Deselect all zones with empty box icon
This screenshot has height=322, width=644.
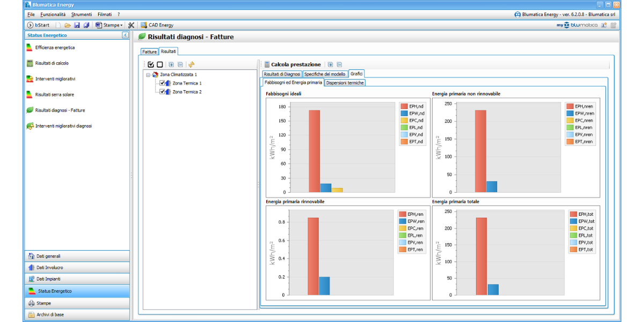click(x=160, y=64)
